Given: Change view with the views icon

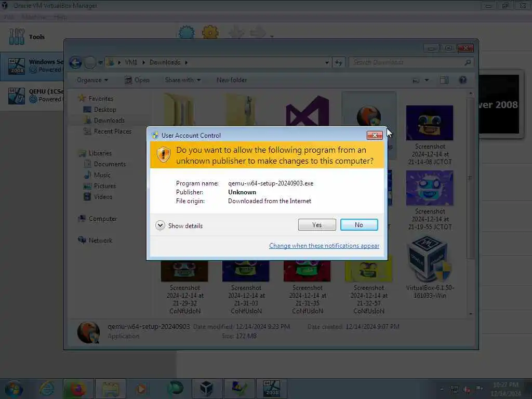Looking at the screenshot, I should pyautogui.click(x=416, y=81).
